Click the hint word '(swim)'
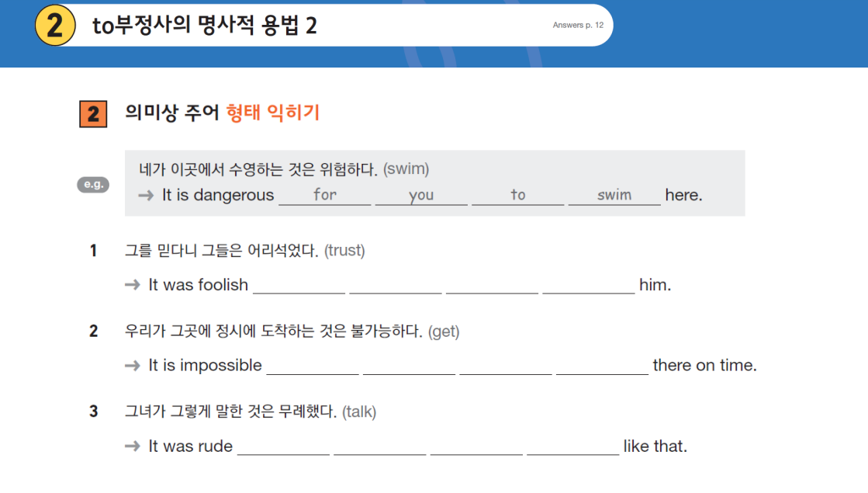 coord(406,169)
